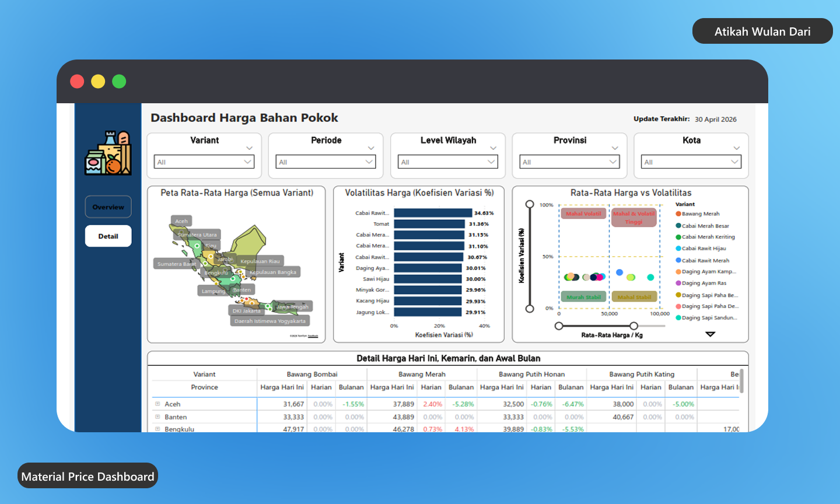Click the Banten cell value 43,889
Screen dimensions: 840x504
coord(404,417)
